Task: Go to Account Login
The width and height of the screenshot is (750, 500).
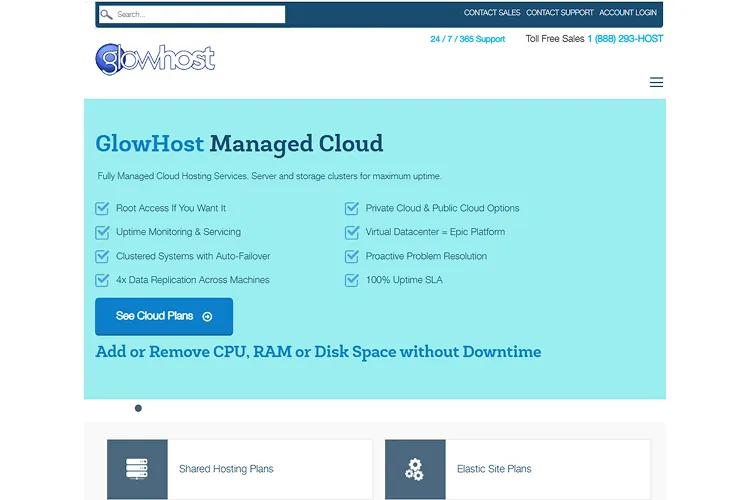Action: [x=628, y=13]
